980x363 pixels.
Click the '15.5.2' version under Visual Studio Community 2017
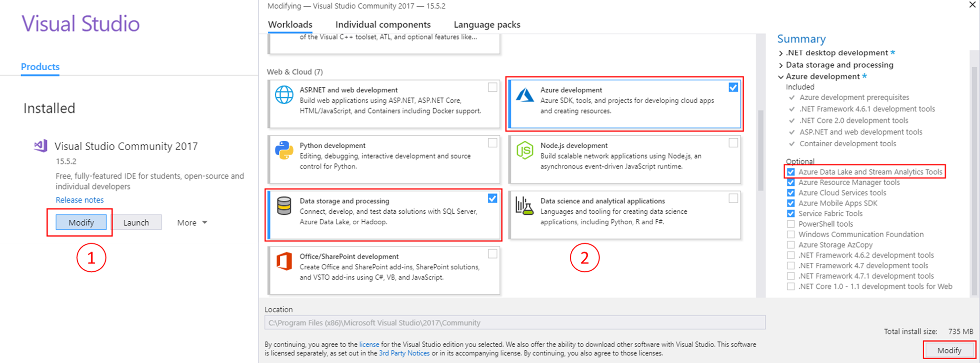click(x=66, y=161)
